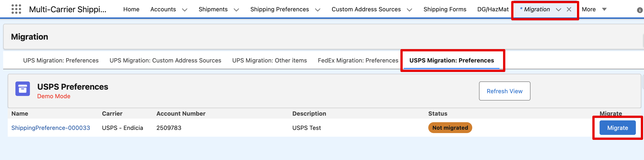Open the Shipping Preferences dropdown chevron
644x160 pixels.
click(318, 10)
